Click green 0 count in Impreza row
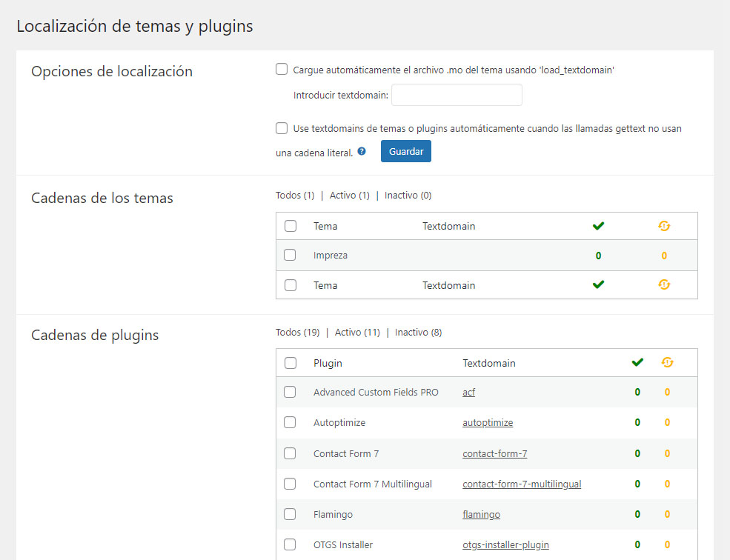This screenshot has height=560, width=730. (x=598, y=256)
